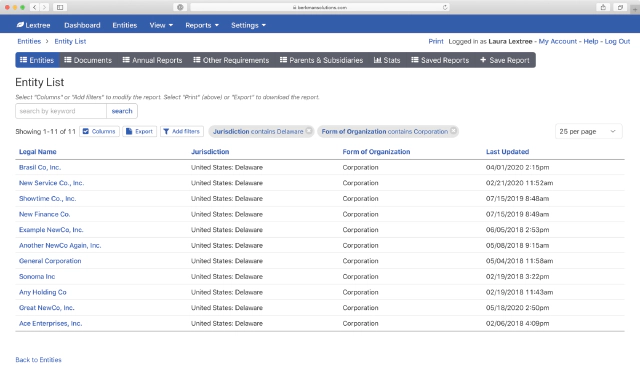Image resolution: width=640 pixels, height=391 pixels.
Task: Click the Back to Entities link
Action: pyautogui.click(x=38, y=360)
